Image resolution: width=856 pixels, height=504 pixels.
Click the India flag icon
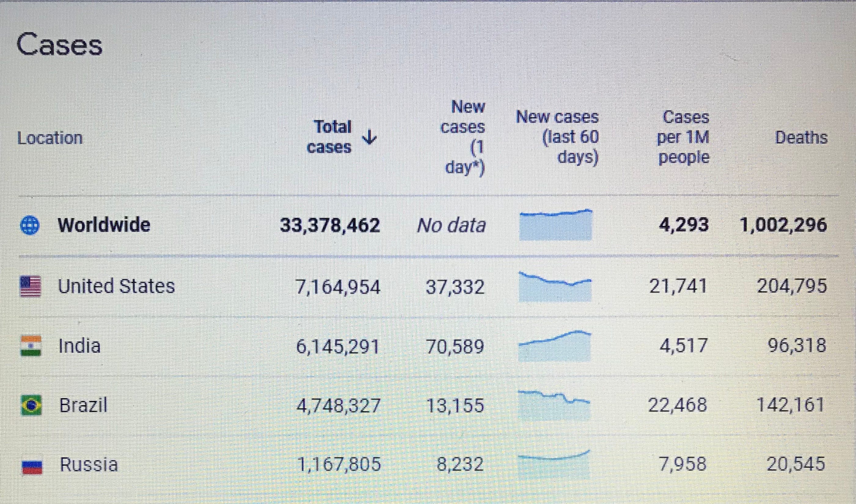[31, 346]
